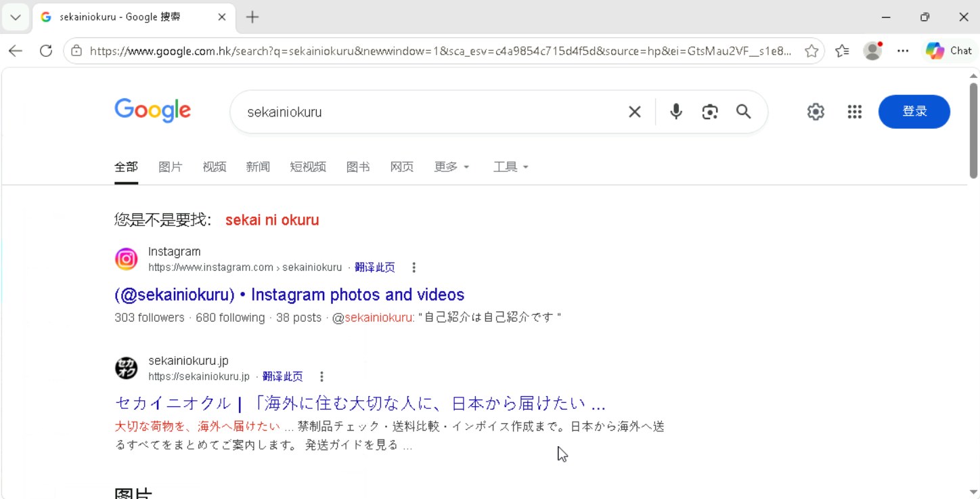Expand the 工具 tools dropdown
This screenshot has width=980, height=499.
(x=511, y=167)
